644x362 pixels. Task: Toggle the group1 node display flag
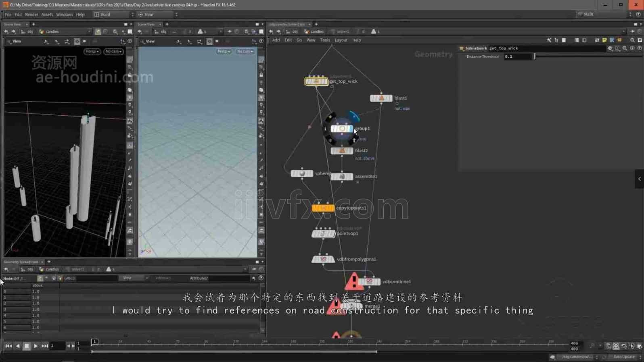click(x=350, y=129)
